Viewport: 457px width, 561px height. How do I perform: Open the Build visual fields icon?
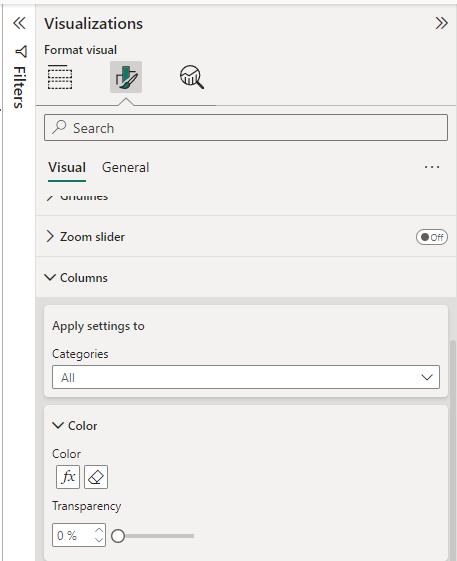pos(60,77)
